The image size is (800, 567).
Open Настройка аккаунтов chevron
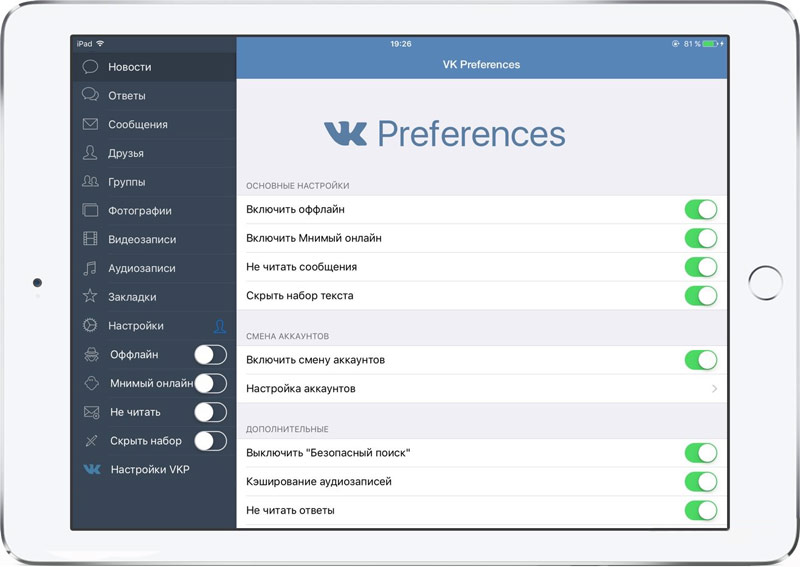pyautogui.click(x=714, y=389)
